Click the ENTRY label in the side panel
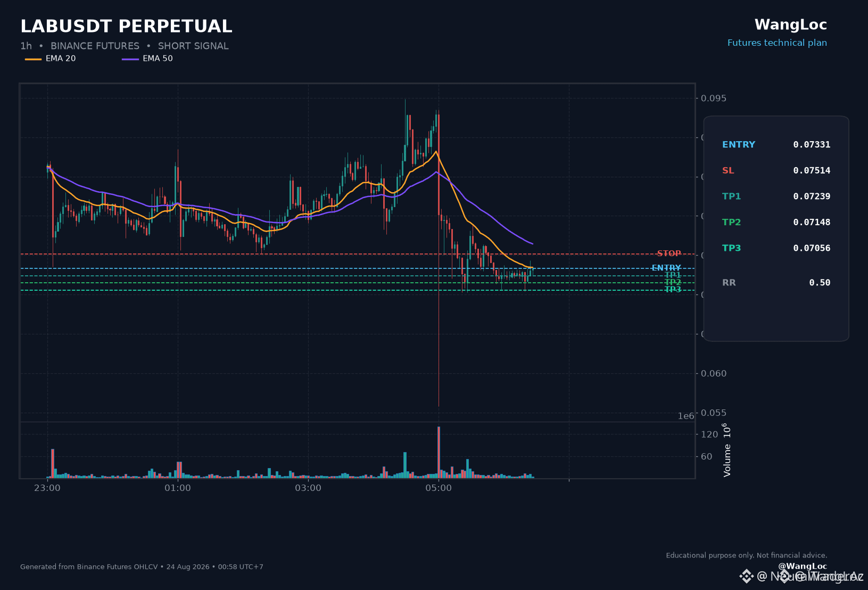 coord(739,144)
